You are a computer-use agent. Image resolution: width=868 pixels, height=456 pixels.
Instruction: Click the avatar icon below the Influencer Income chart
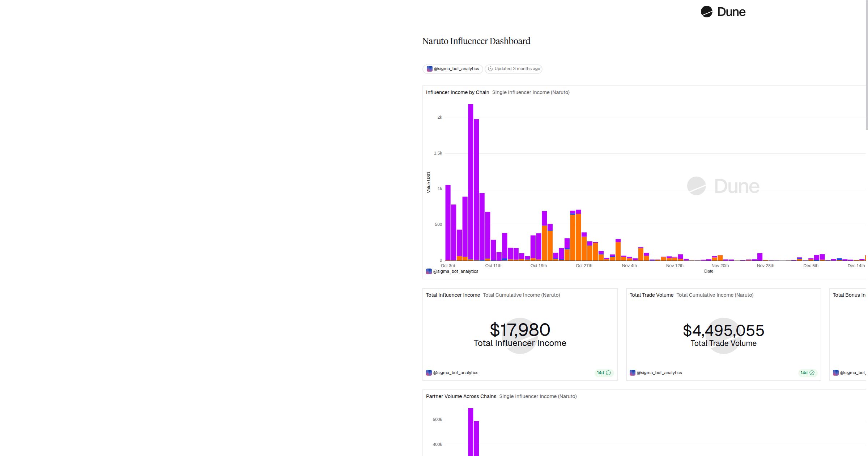pos(429,271)
